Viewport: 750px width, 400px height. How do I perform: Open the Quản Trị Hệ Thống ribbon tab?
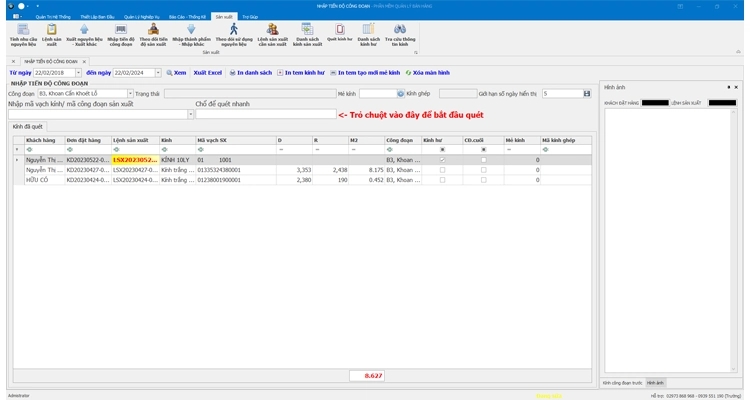[52, 17]
